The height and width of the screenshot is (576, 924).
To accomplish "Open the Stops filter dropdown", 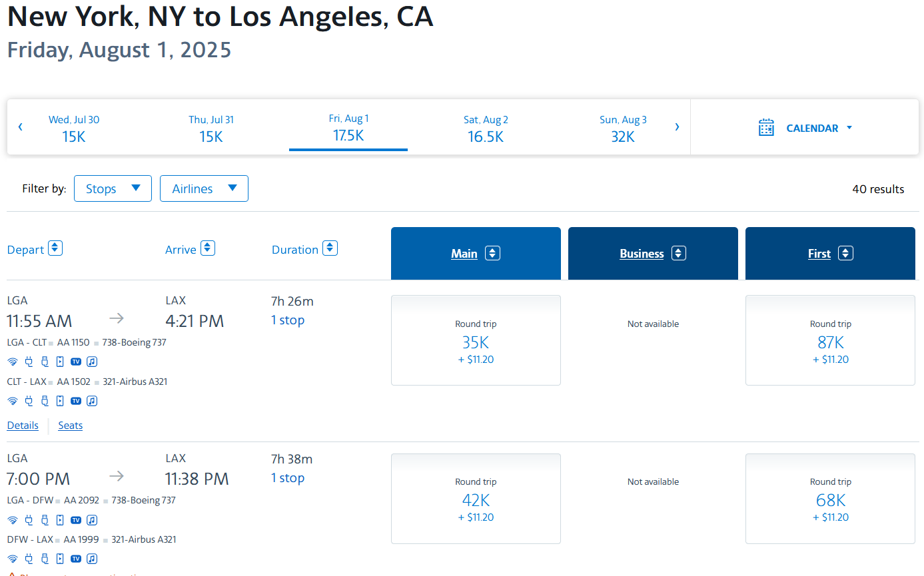I will click(112, 188).
